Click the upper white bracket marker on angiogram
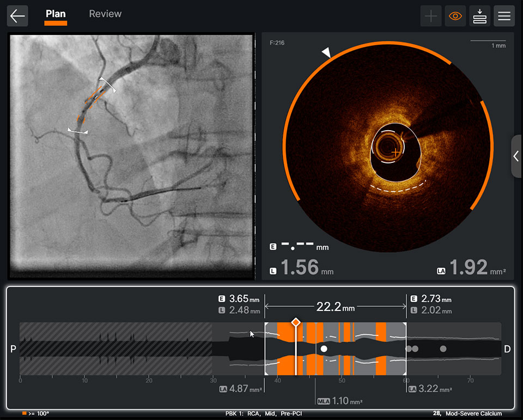This screenshot has height=420, width=523. coord(107,85)
